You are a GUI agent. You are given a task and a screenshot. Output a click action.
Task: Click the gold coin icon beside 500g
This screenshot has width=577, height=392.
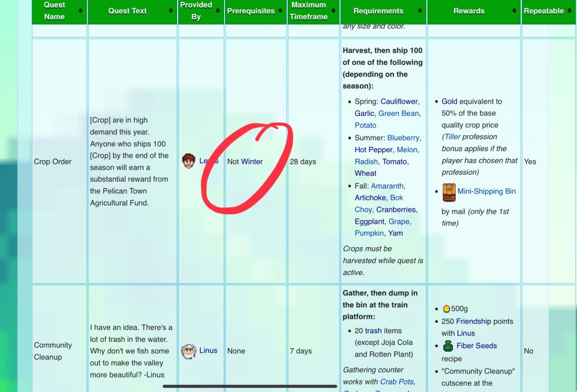446,309
